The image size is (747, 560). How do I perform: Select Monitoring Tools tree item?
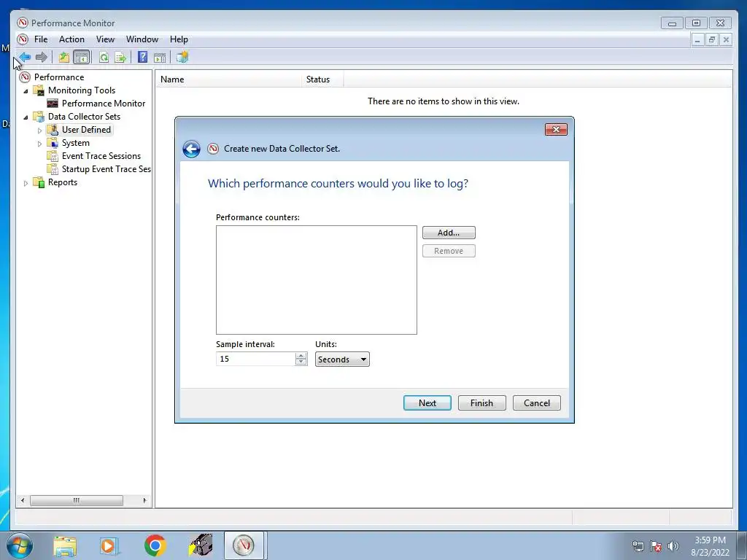click(x=82, y=90)
